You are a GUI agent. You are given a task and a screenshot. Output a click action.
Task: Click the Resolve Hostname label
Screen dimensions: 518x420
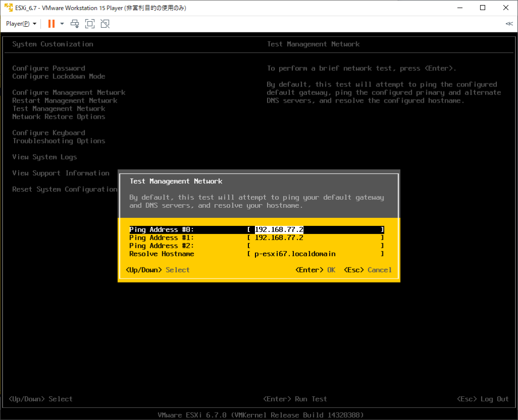click(161, 254)
